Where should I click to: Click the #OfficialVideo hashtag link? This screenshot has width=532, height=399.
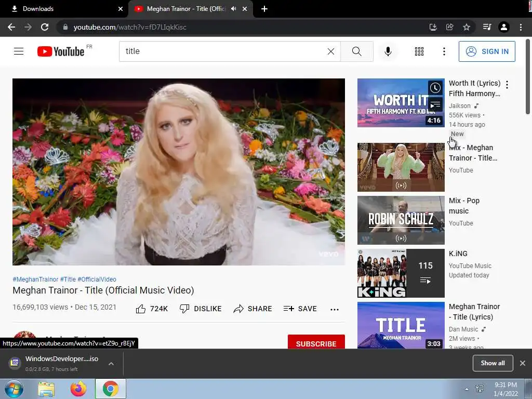pyautogui.click(x=97, y=279)
